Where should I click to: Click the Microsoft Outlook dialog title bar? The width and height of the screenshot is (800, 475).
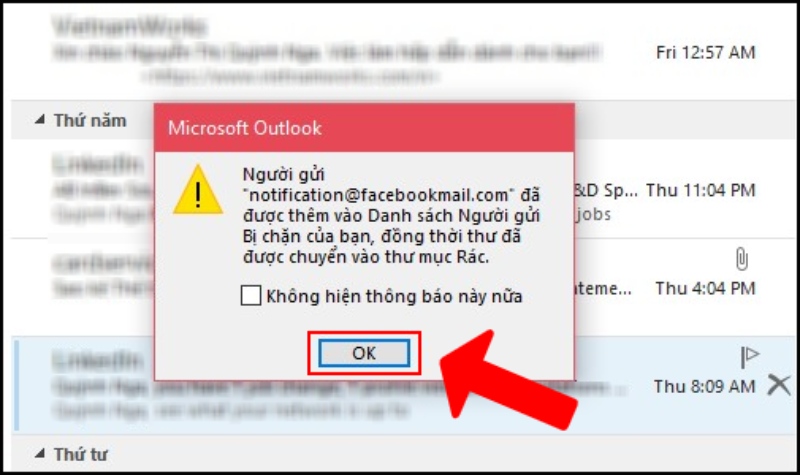(364, 128)
